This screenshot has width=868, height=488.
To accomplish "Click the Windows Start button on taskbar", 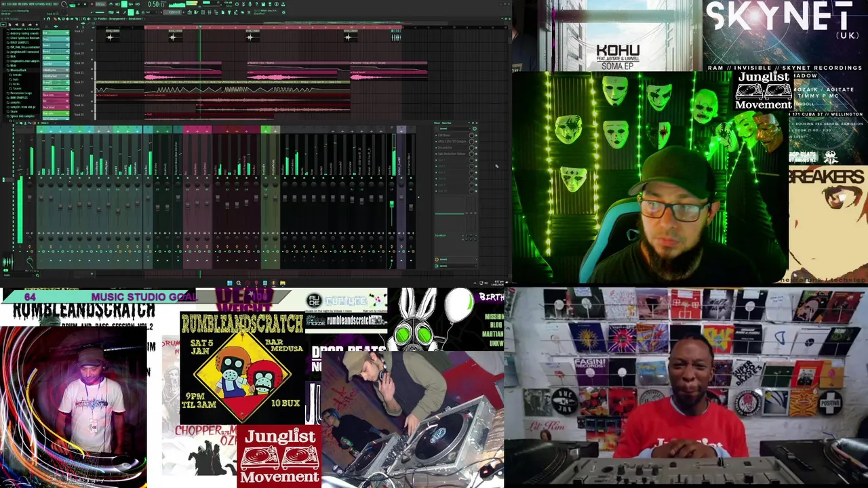I will pyautogui.click(x=230, y=283).
